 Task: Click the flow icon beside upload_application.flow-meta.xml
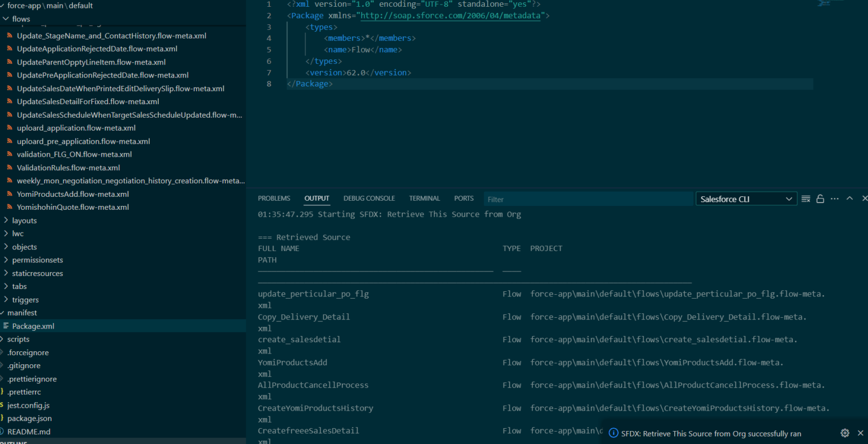click(x=10, y=128)
